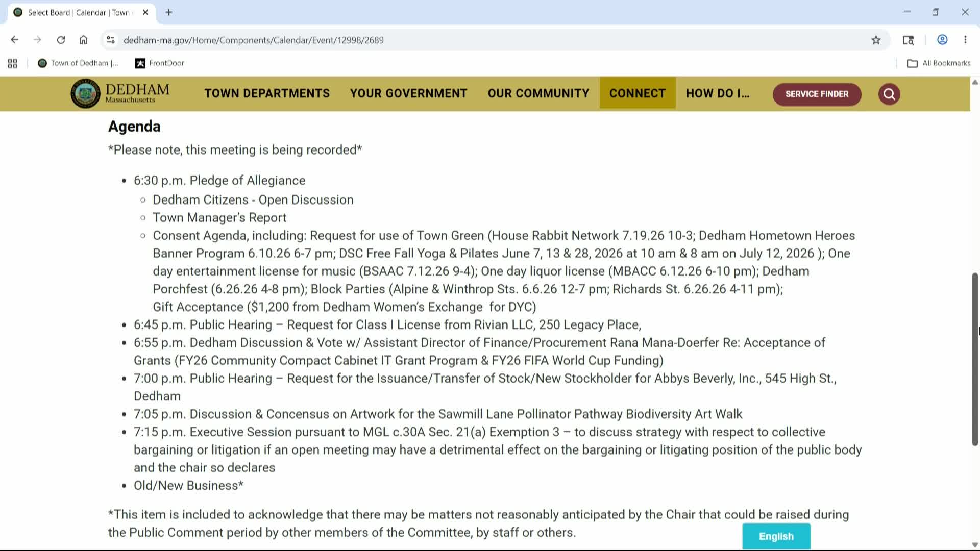Open the Apps grid in the bookmarks bar
980x551 pixels.
click(x=13, y=63)
